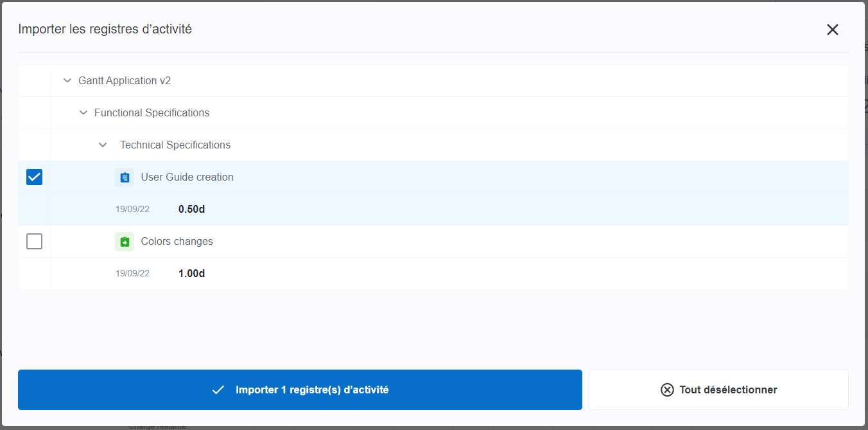Image resolution: width=868 pixels, height=430 pixels.
Task: Click the circled X icon beside Tout désélectionner
Action: pyautogui.click(x=667, y=390)
